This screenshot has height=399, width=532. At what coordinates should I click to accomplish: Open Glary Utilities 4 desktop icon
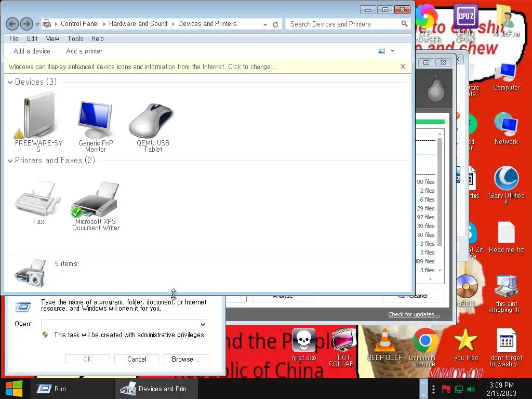click(x=506, y=185)
